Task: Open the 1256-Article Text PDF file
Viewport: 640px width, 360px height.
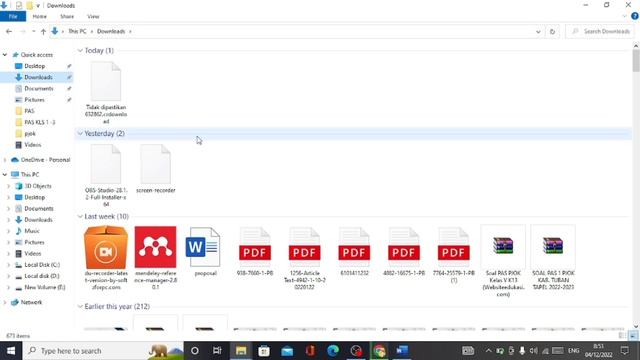Action: [304, 258]
